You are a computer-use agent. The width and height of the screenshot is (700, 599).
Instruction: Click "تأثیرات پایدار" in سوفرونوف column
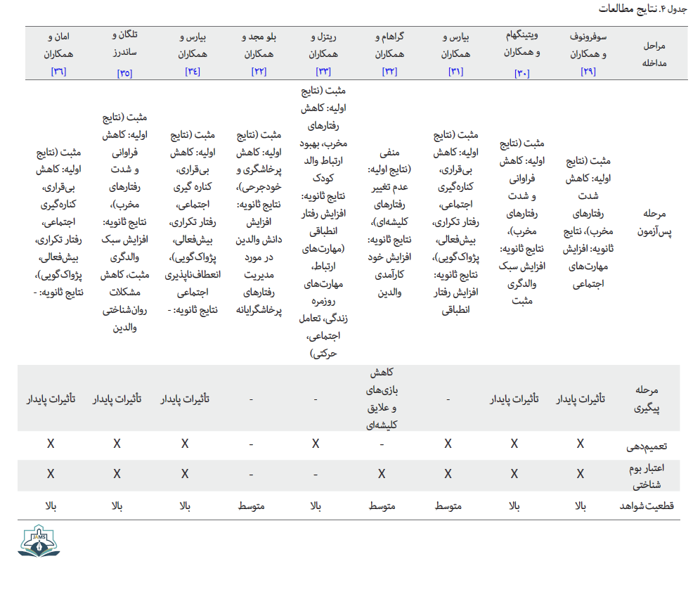(581, 399)
